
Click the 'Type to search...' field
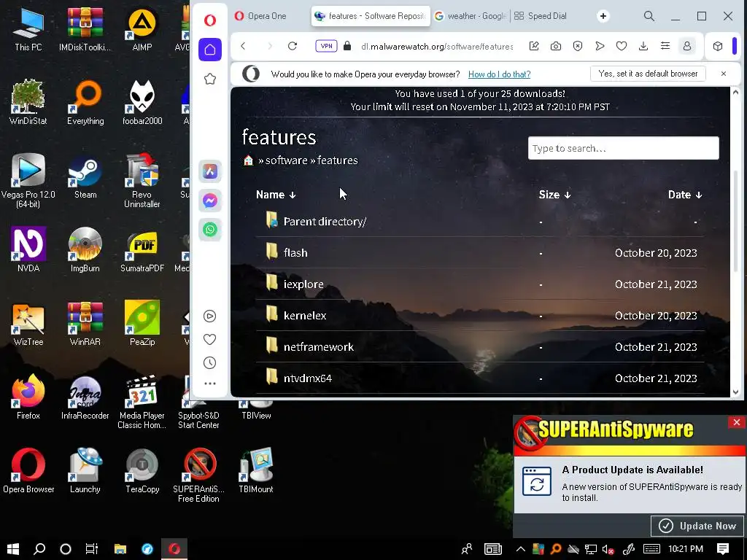623,149
